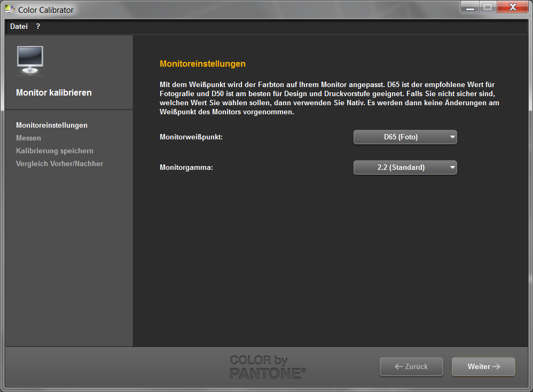This screenshot has height=392, width=533.
Task: Minimize the Color Calibrator window
Action: click(470, 7)
